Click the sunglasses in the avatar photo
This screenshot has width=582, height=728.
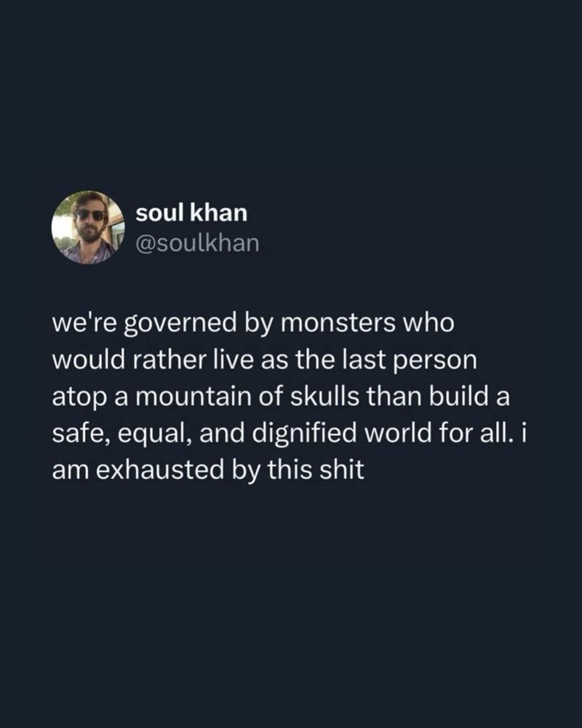[90, 215]
